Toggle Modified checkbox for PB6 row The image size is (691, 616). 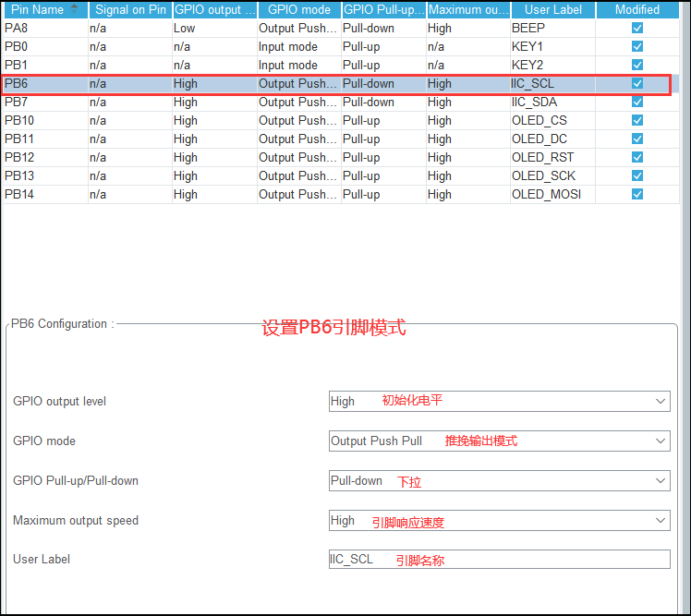pos(637,83)
